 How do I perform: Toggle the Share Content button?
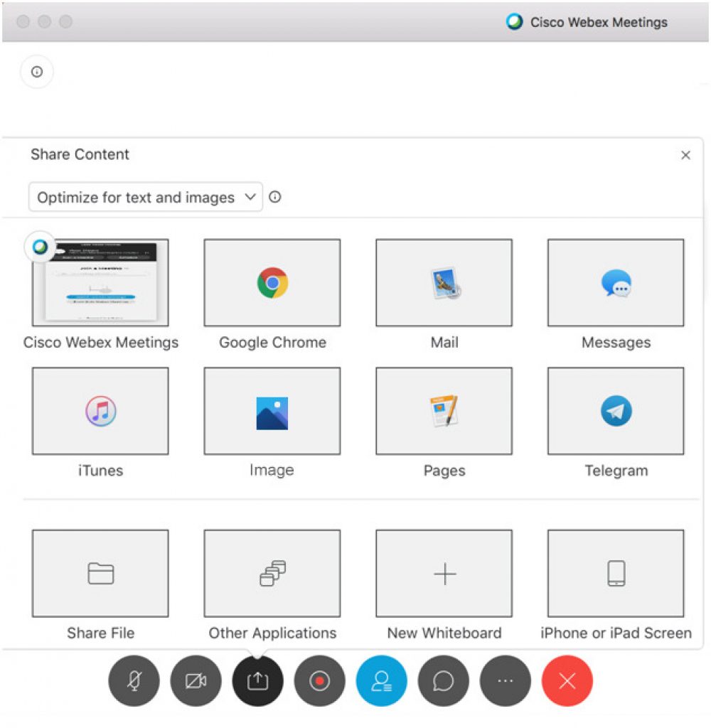pos(258,681)
